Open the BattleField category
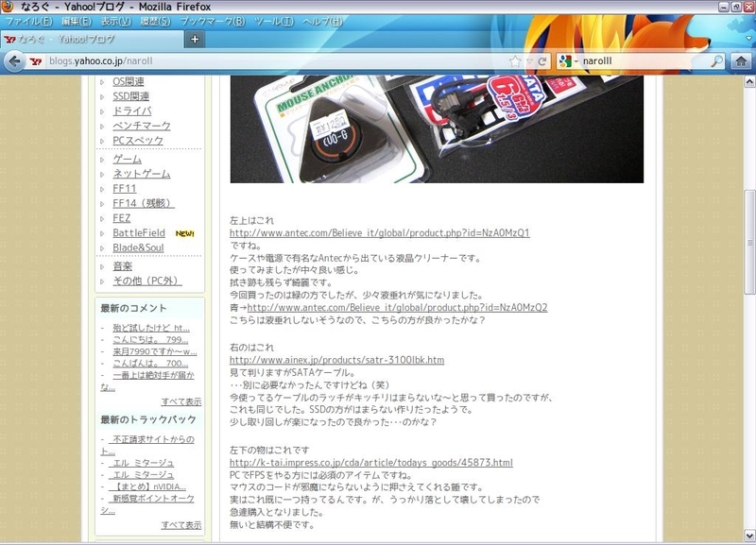Screen dimensions: 756x545 point(139,233)
